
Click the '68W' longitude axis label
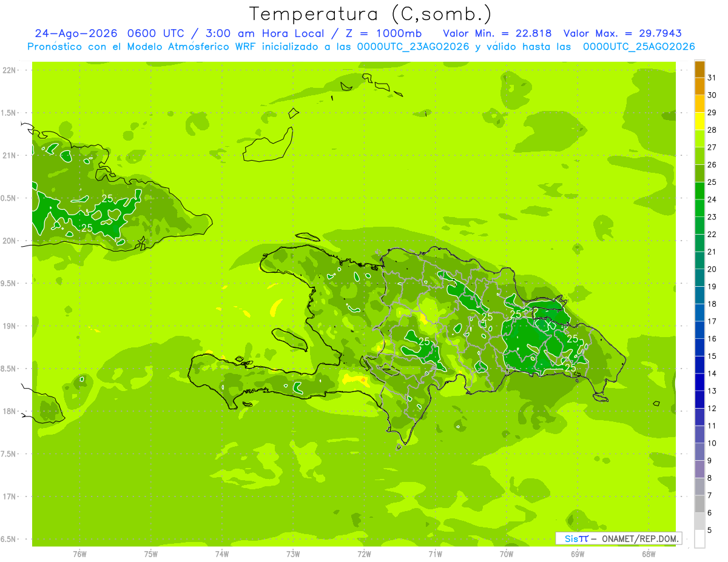[649, 554]
